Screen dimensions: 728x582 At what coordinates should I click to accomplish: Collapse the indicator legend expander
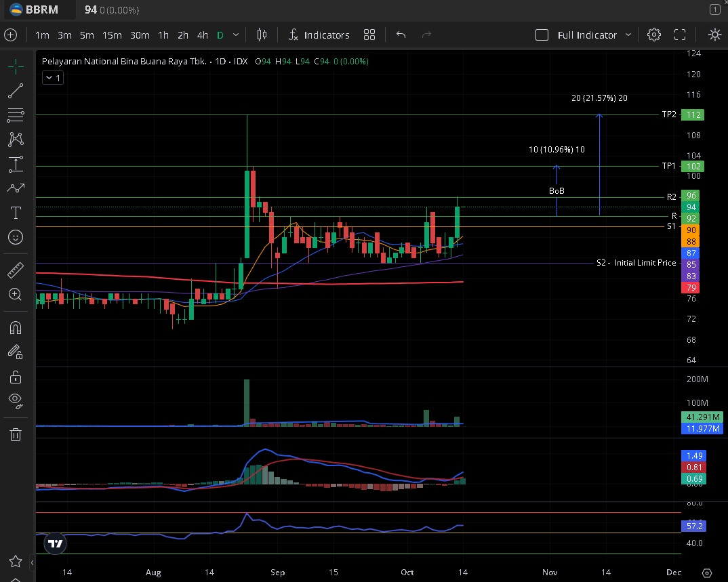pyautogui.click(x=52, y=78)
